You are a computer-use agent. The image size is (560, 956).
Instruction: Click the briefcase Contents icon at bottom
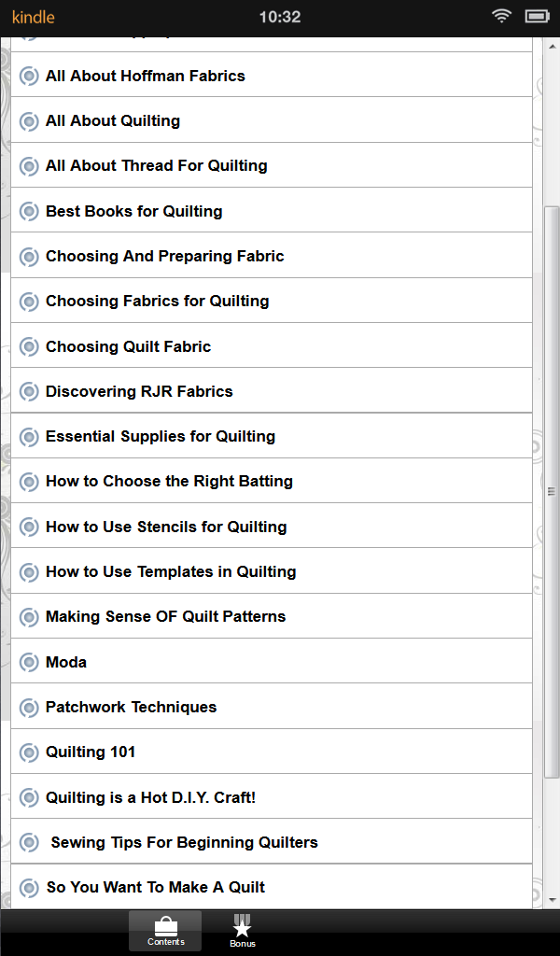click(165, 923)
